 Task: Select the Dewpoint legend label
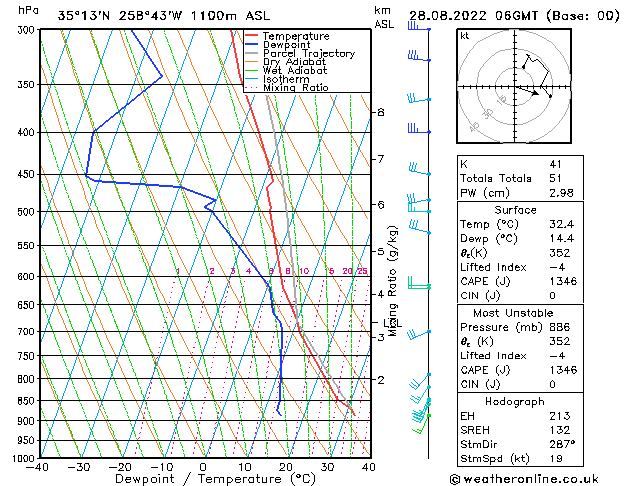[286, 45]
